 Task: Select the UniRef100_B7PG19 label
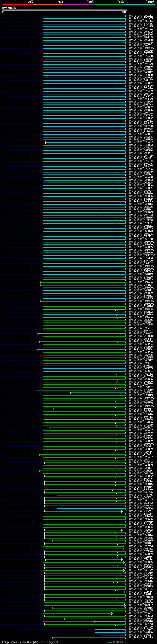(141, 390)
